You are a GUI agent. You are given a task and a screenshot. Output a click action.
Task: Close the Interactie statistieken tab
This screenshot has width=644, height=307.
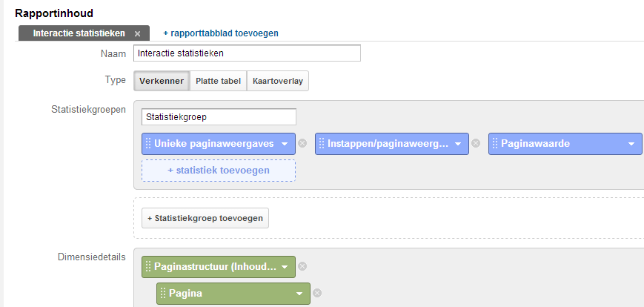[x=138, y=33]
